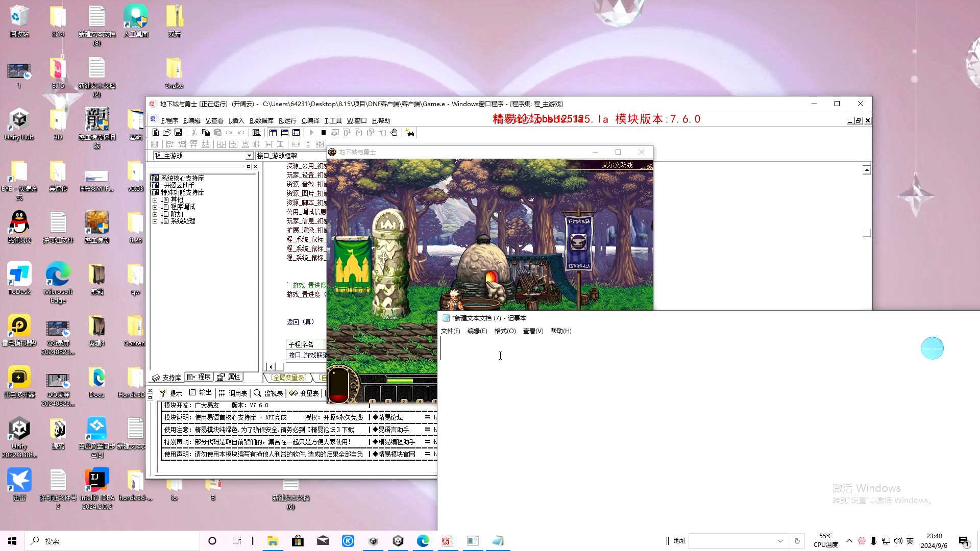Switch to the 输出 bottom tab
Screen dimensions: 980x551
200,393
